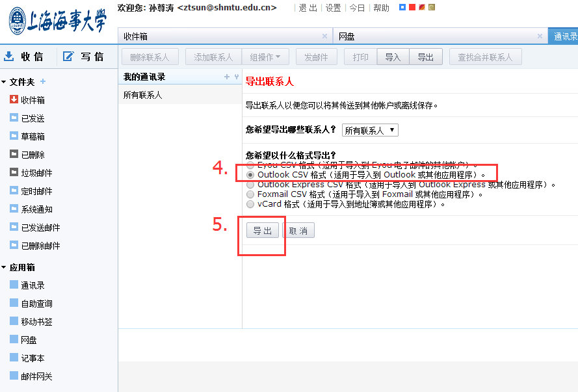Image resolution: width=578 pixels, height=392 pixels.
Task: Choose the vCard format radio button
Action: 251,203
